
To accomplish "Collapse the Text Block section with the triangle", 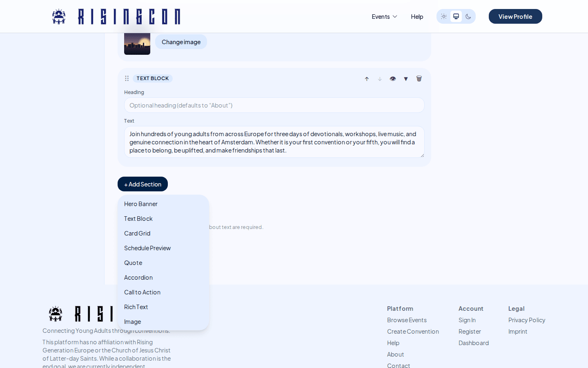I will pyautogui.click(x=406, y=79).
